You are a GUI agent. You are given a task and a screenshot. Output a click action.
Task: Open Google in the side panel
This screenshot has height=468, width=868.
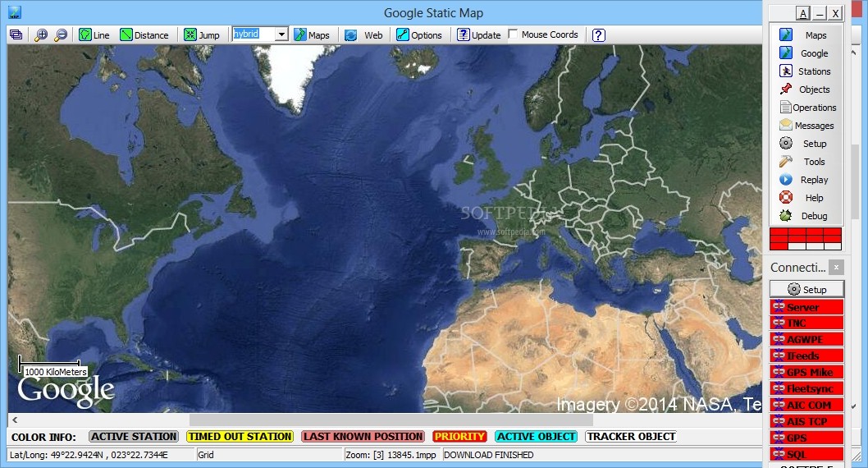806,53
